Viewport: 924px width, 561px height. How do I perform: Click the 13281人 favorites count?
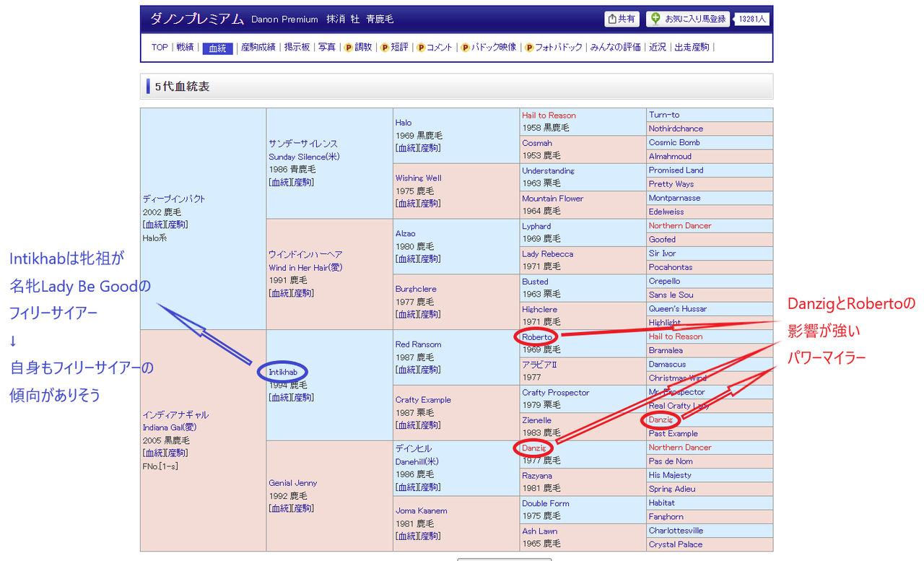click(752, 19)
